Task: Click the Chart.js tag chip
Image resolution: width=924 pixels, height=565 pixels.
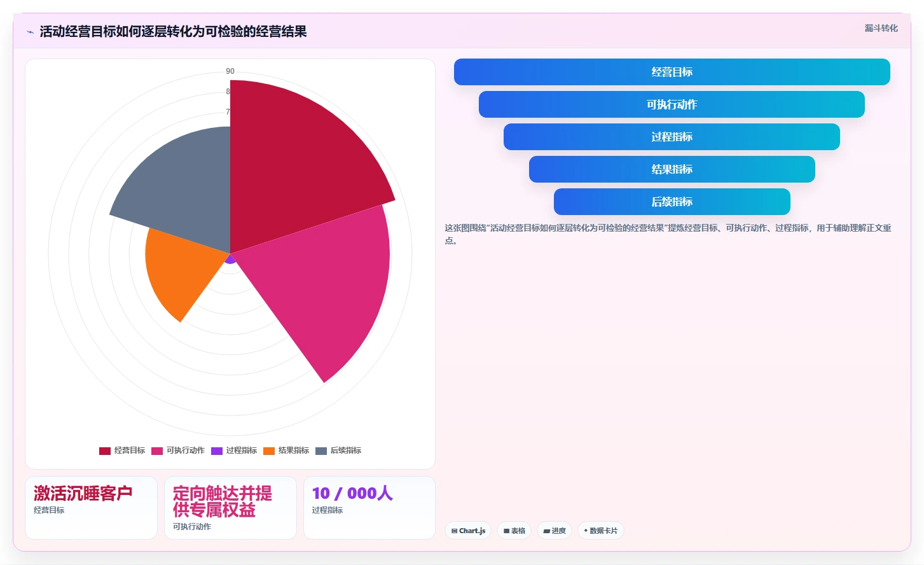Action: click(468, 531)
